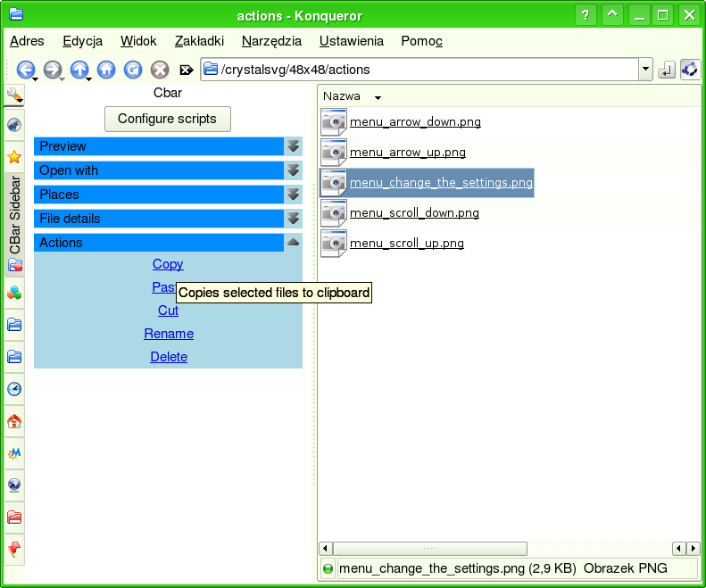Click the horizontal scrollbar thumb

pos(430,549)
